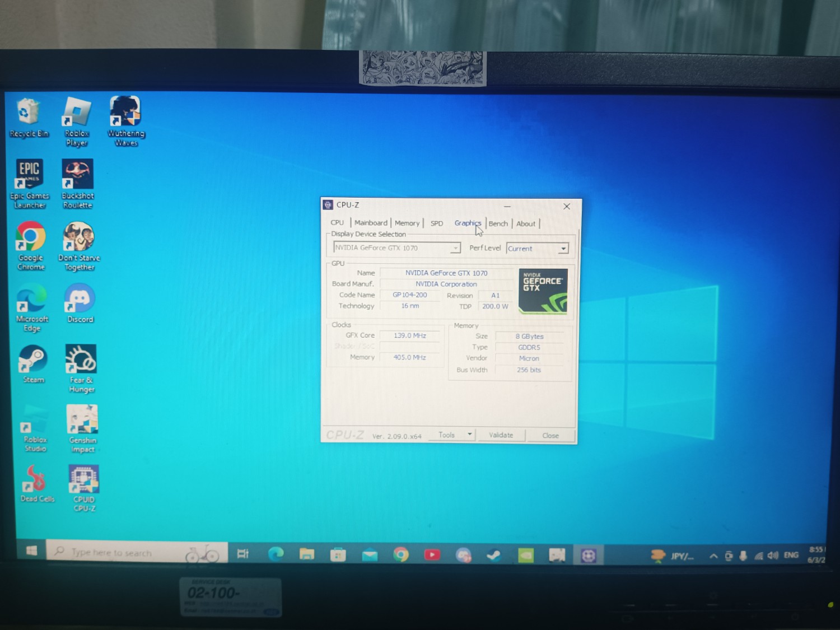Open the red YouTube taskbar icon
The image size is (840, 630).
coord(432,555)
